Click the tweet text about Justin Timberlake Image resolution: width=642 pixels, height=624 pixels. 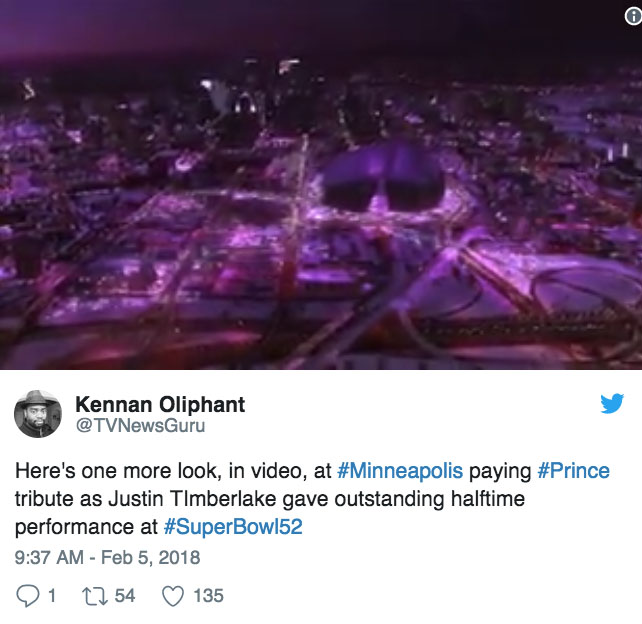pos(312,499)
